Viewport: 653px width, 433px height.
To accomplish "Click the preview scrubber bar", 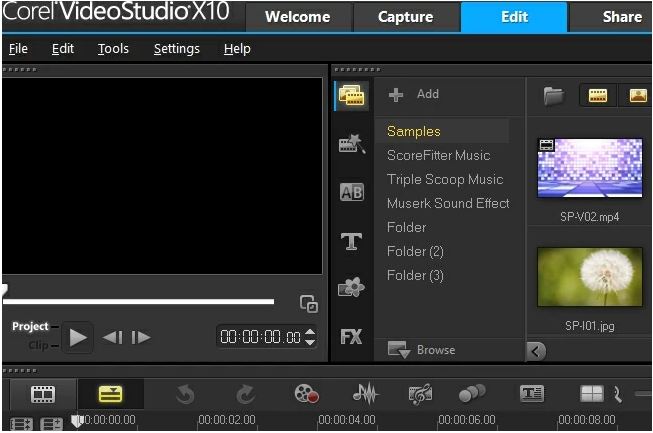I will 138,301.
